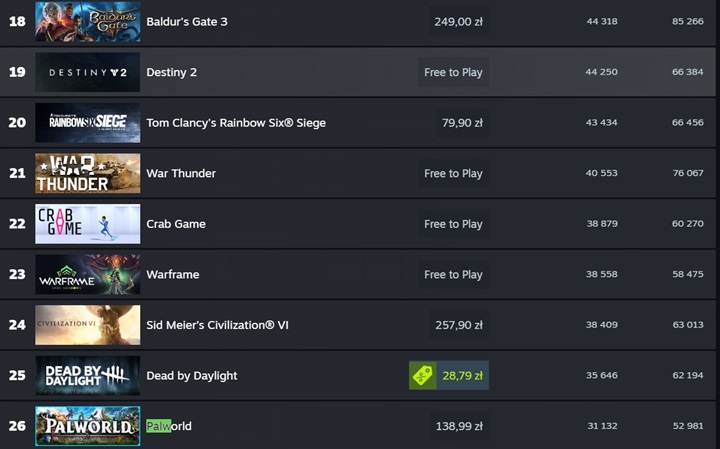Click the Dead by Daylight thumbnail
The width and height of the screenshot is (720, 449).
87,375
